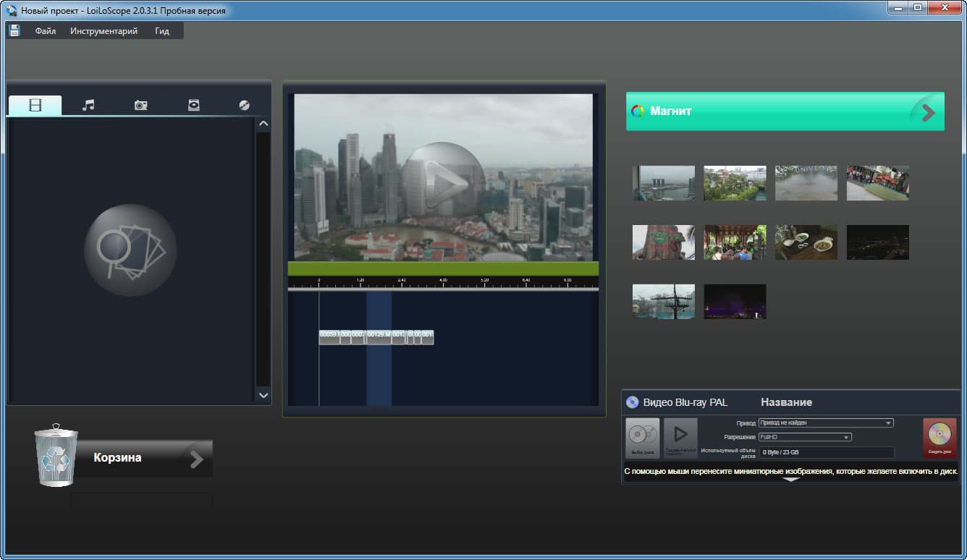Open the Разрешение FullHD dropdown
The image size is (967, 560).
point(805,437)
